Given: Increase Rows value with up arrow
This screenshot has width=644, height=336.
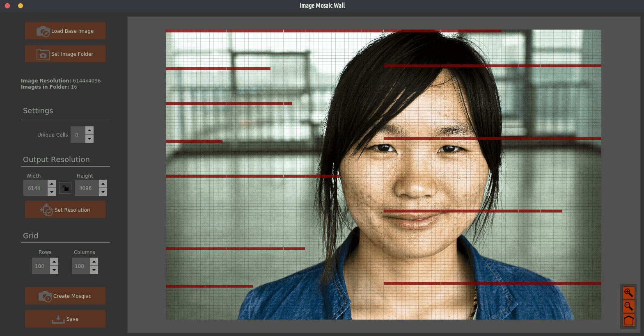Looking at the screenshot, I should click(54, 262).
